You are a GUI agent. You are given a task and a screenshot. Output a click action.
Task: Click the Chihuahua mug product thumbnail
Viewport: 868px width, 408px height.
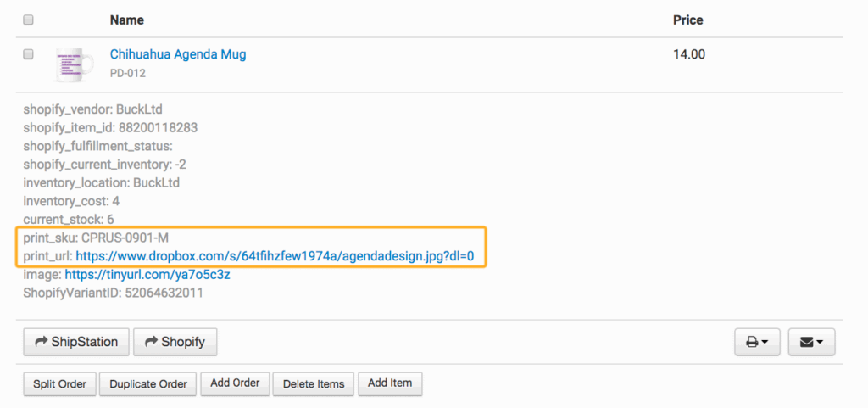point(75,63)
